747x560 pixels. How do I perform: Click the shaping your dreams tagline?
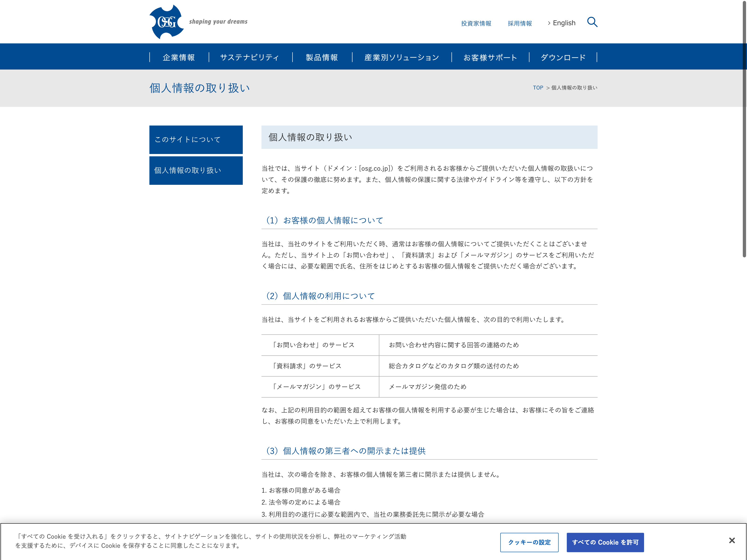coord(218,22)
